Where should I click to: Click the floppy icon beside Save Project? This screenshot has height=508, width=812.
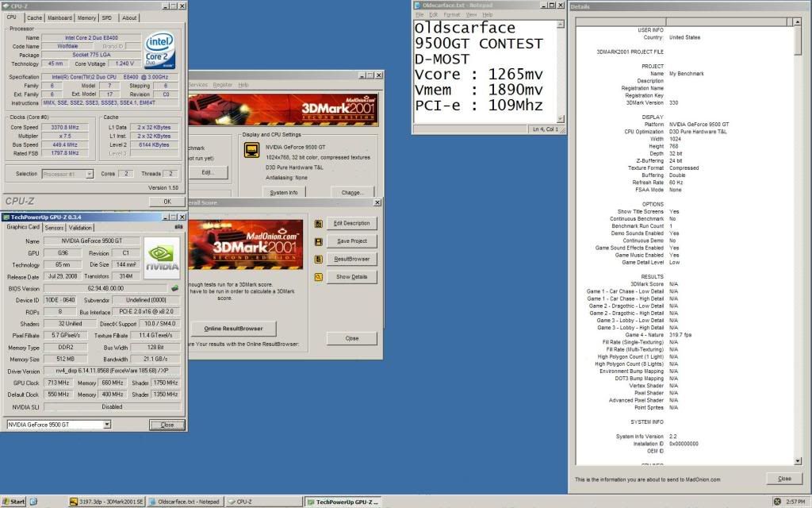point(319,242)
